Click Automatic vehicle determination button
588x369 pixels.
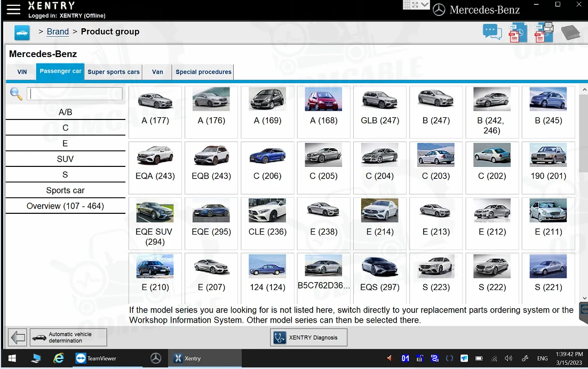click(68, 338)
